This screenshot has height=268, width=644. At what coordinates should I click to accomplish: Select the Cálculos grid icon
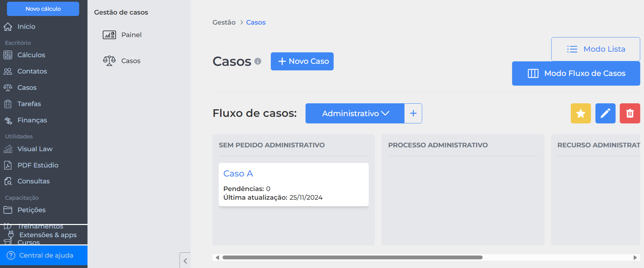click(8, 55)
